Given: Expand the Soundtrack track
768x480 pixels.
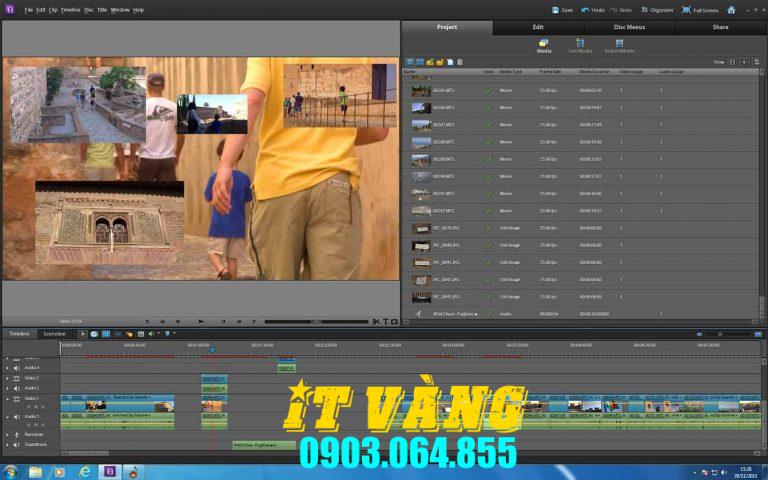Looking at the screenshot, I should tap(7, 445).
